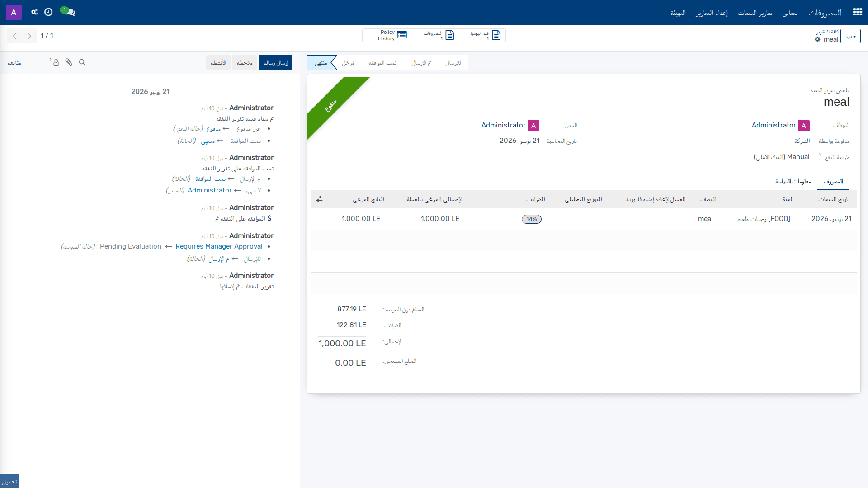Open the نفقاتي my expenses menu
This screenshot has width=868, height=488.
pos(790,13)
